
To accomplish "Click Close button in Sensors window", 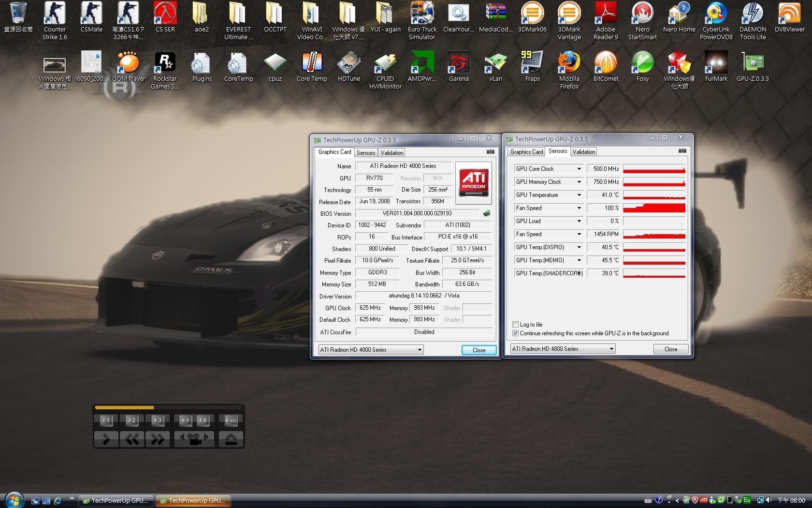I will pos(670,349).
